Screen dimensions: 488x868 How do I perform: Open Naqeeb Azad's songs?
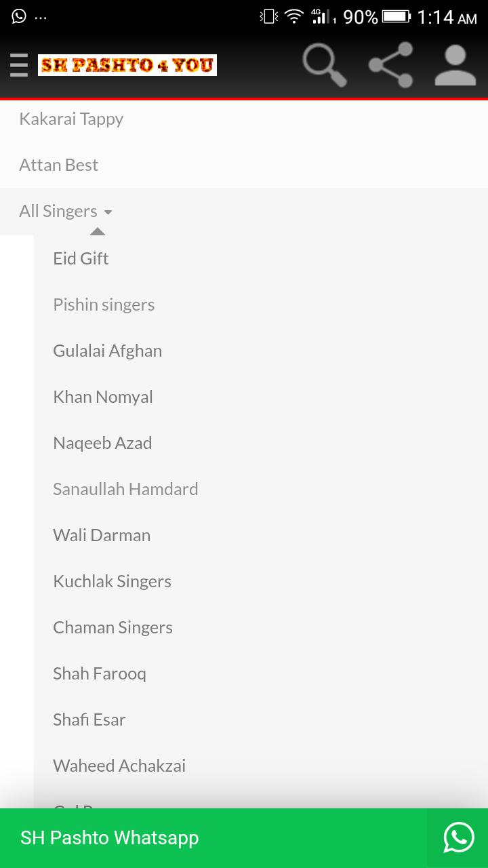pos(102,443)
